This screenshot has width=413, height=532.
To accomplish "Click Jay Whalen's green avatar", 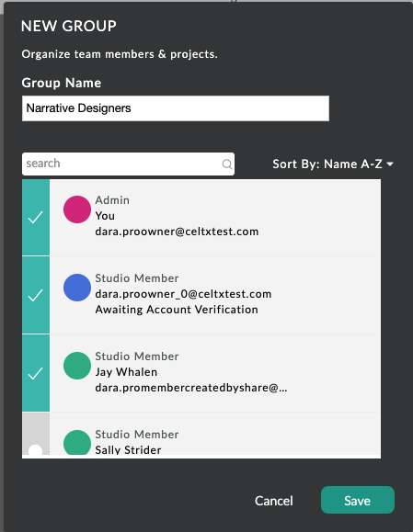I will (x=77, y=366).
